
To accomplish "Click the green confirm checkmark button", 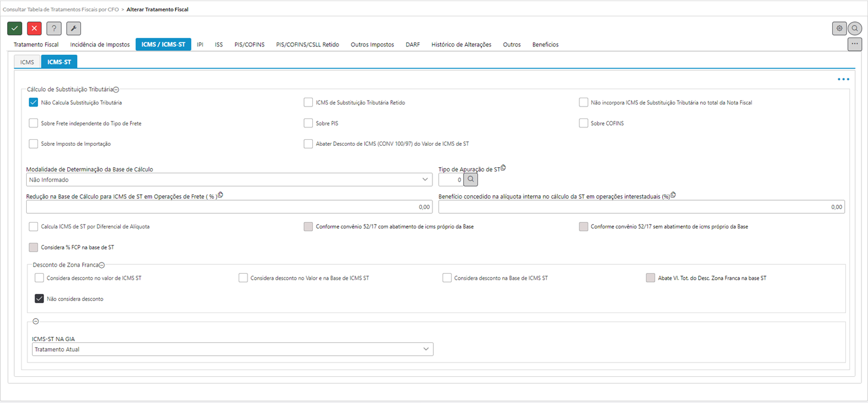I will pos(15,29).
